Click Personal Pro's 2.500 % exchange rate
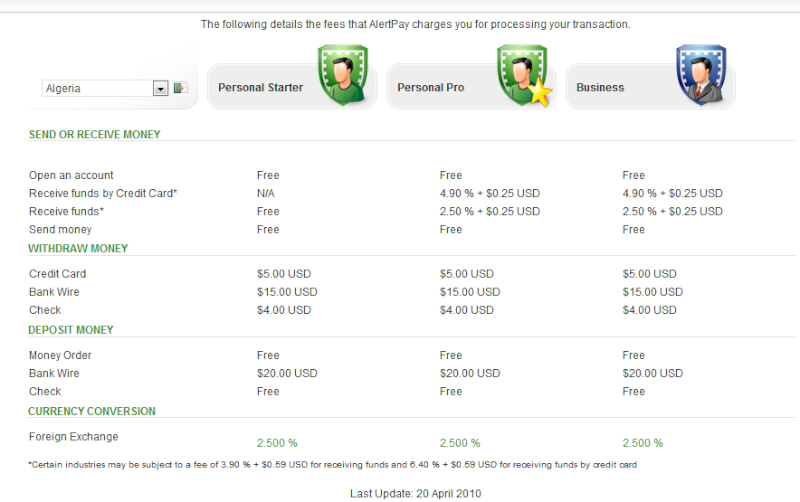This screenshot has width=800, height=502. pos(460,443)
